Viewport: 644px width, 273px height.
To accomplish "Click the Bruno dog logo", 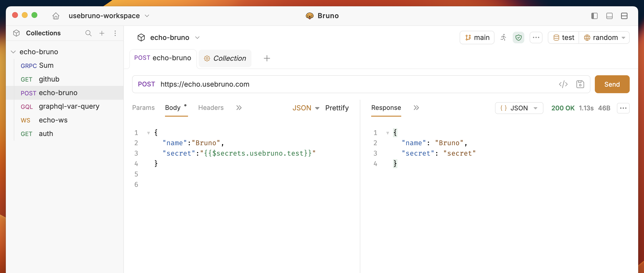I will click(309, 16).
